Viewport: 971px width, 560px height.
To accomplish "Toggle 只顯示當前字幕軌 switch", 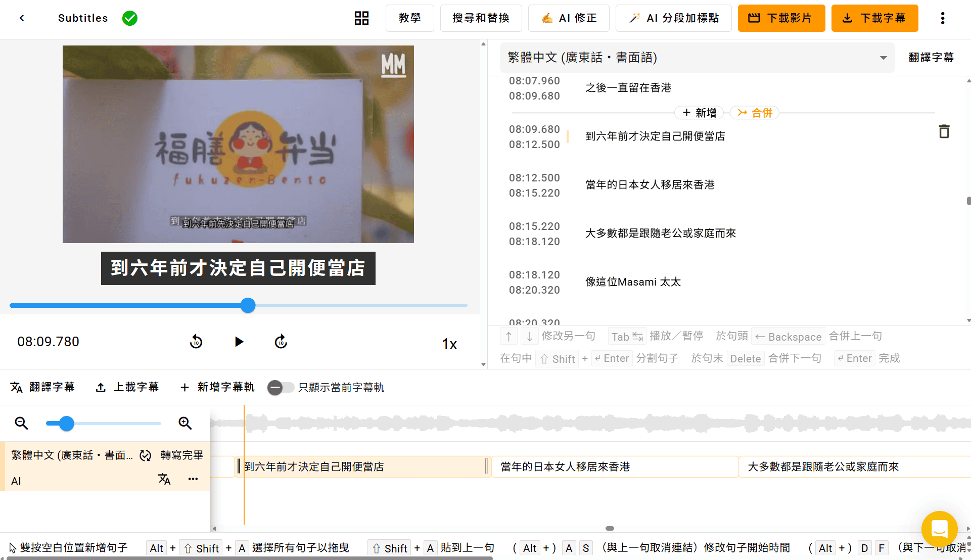I will click(281, 388).
